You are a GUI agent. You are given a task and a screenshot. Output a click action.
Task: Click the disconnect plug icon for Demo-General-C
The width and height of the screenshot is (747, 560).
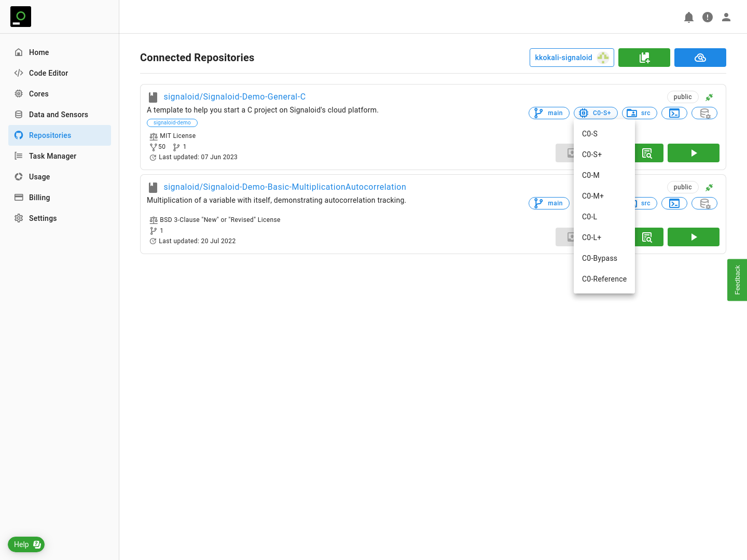709,97
